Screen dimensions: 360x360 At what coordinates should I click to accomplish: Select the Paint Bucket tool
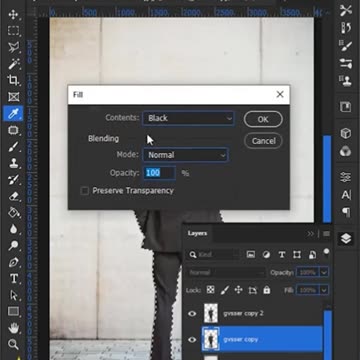(x=13, y=212)
